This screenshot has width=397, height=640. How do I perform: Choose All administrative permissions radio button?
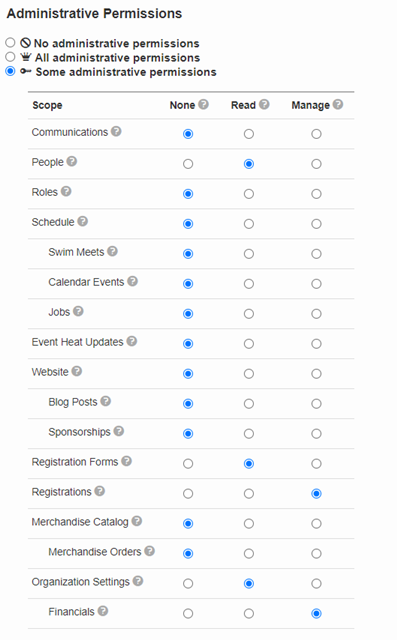(10, 57)
